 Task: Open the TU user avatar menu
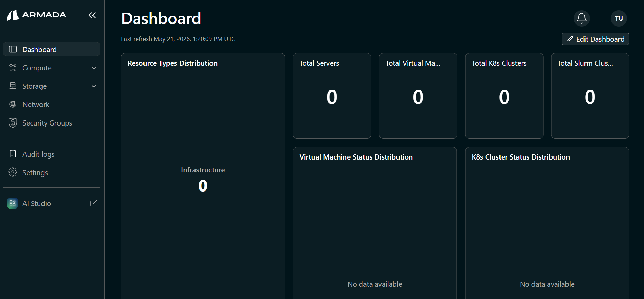619,18
